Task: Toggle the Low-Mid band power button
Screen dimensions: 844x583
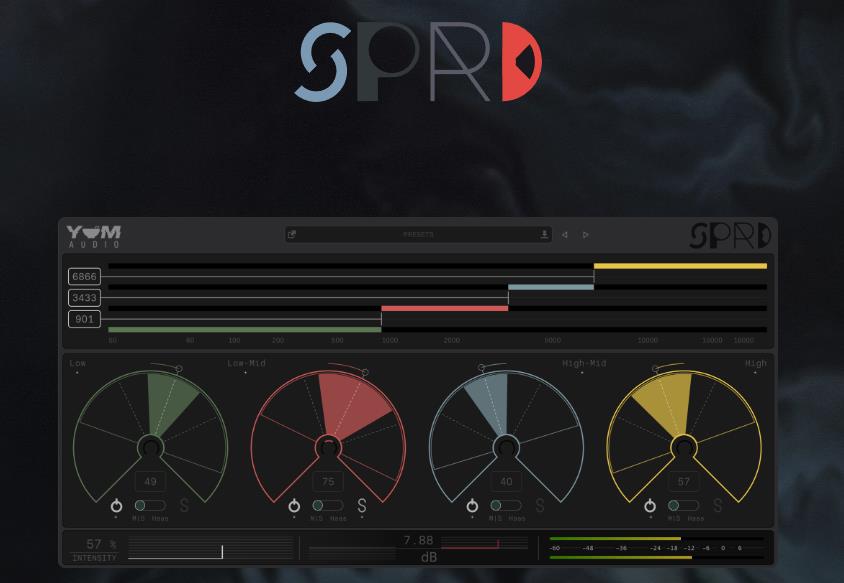Action: [x=294, y=505]
